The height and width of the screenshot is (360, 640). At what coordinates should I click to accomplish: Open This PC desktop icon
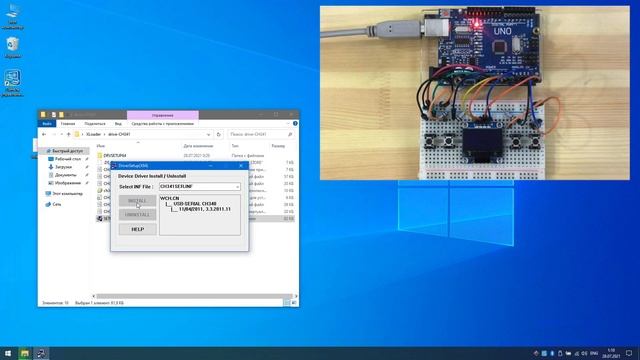[13, 18]
